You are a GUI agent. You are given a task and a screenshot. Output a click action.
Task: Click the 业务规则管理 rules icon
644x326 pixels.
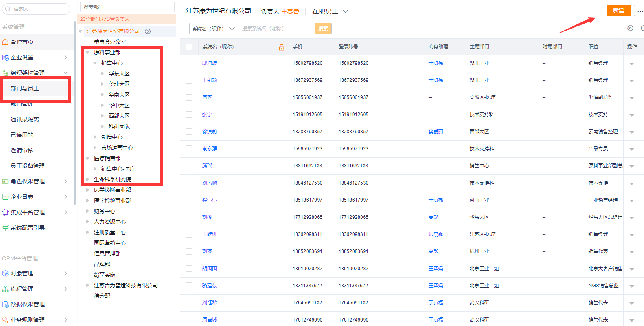coord(5,320)
